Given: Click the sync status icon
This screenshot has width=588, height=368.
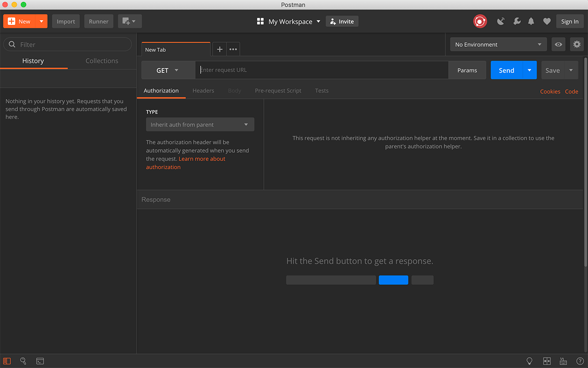Looking at the screenshot, I should pos(480,21).
